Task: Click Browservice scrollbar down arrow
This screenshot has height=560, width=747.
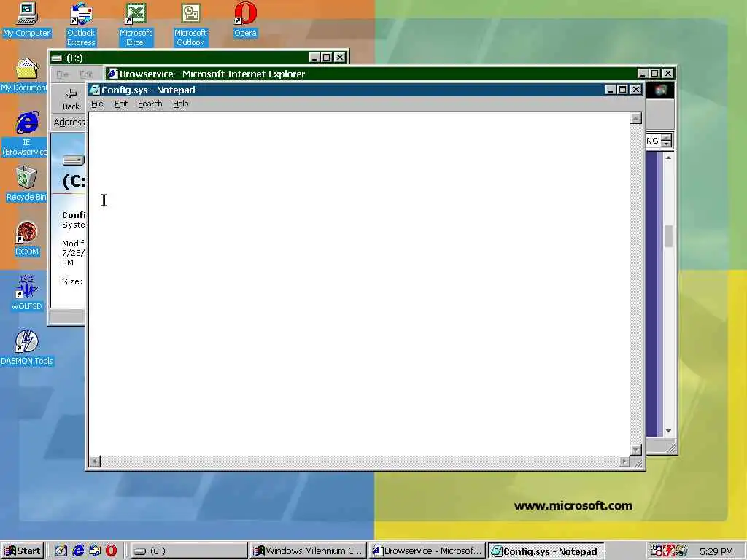Action: (x=668, y=430)
